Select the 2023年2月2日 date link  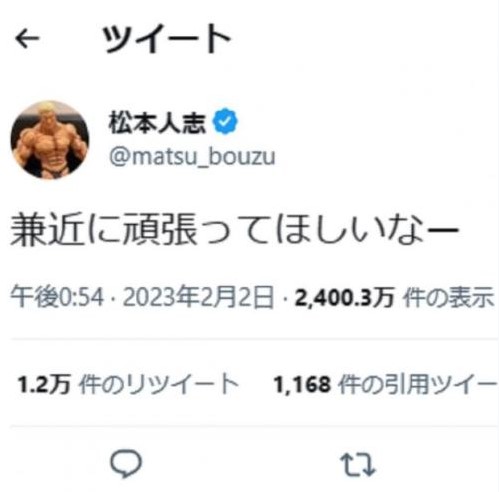198,297
